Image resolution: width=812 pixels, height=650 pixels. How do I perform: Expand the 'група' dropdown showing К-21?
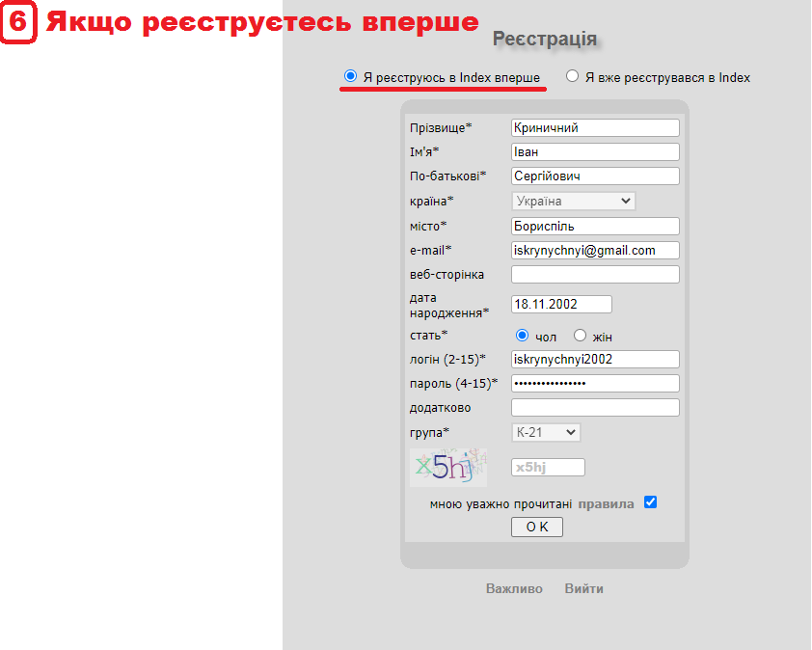(546, 432)
